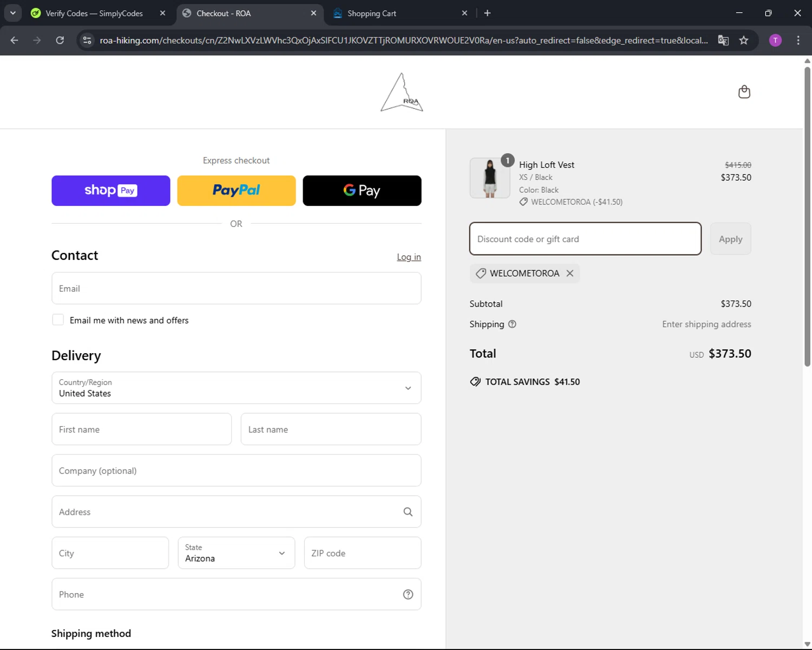Viewport: 812px width, 650px height.
Task: Open the tab search dropdown arrow
Action: [13, 13]
